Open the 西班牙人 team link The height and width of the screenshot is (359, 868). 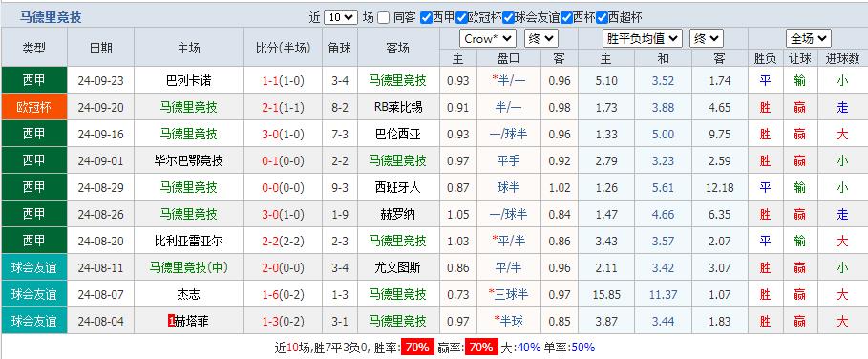click(397, 187)
